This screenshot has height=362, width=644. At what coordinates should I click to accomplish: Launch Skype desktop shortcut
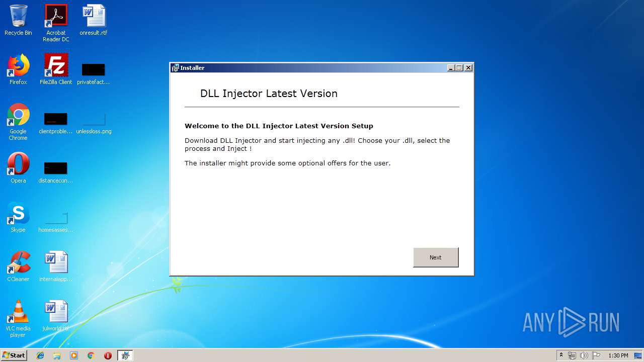pyautogui.click(x=18, y=217)
